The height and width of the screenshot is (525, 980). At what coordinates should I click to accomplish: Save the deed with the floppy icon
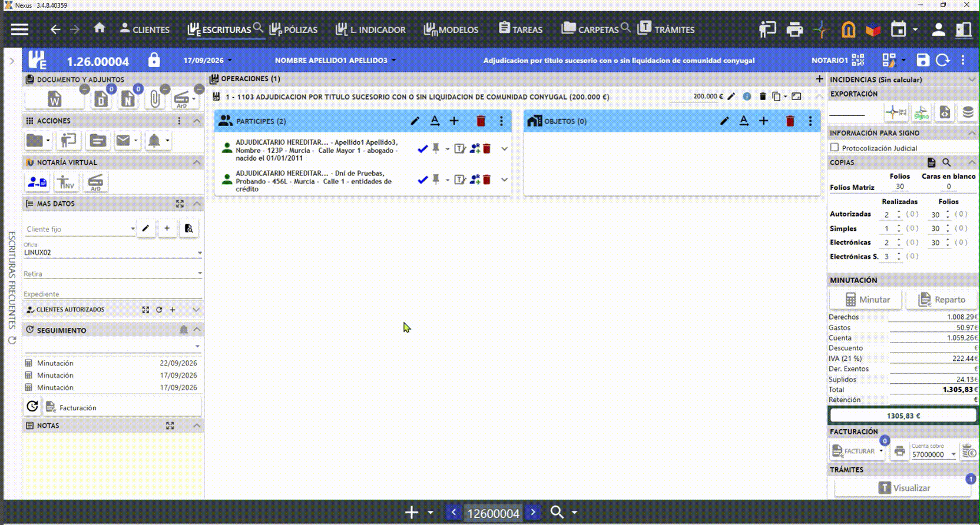(x=923, y=60)
